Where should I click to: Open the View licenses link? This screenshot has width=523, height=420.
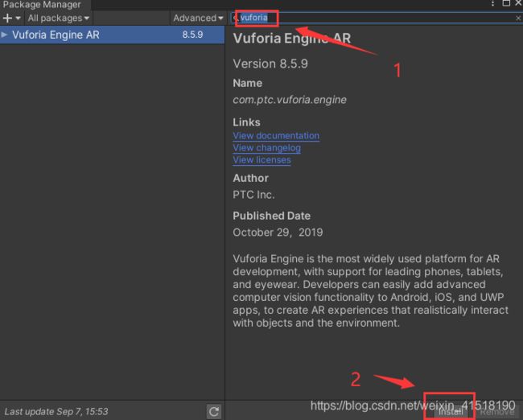pyautogui.click(x=261, y=160)
